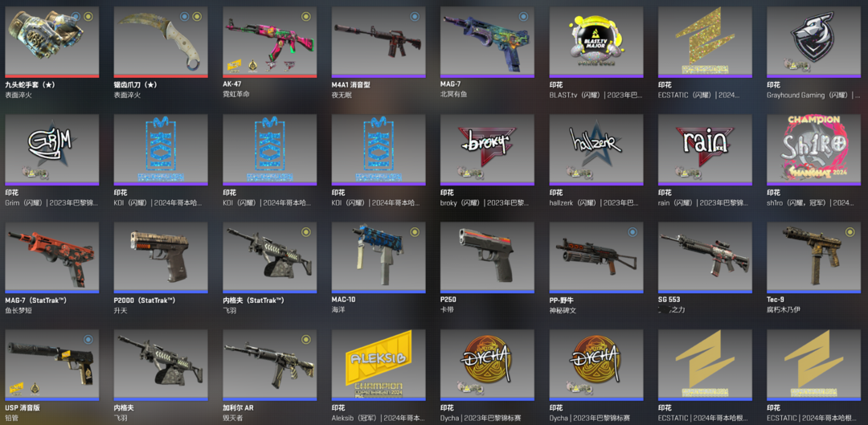Select the P2000 StatTrak 升天 pistol
Image resolution: width=868 pixels, height=425 pixels.
click(161, 258)
